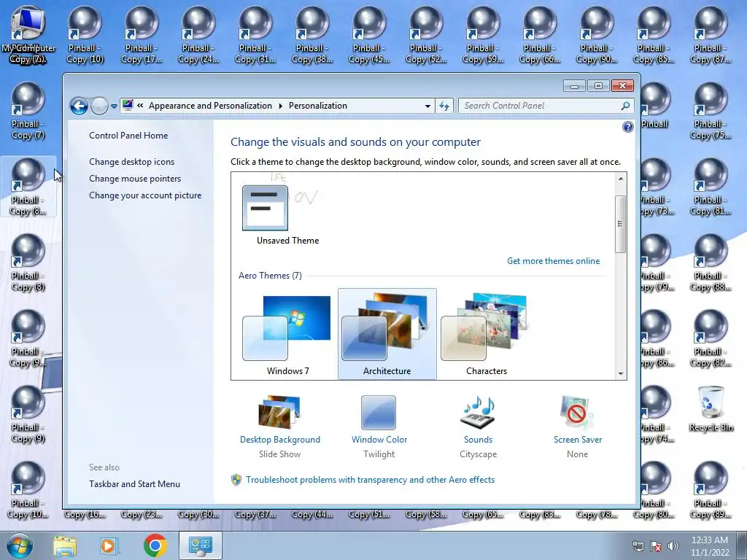Select Pinball - Copy (87... shortcut

tap(711, 34)
